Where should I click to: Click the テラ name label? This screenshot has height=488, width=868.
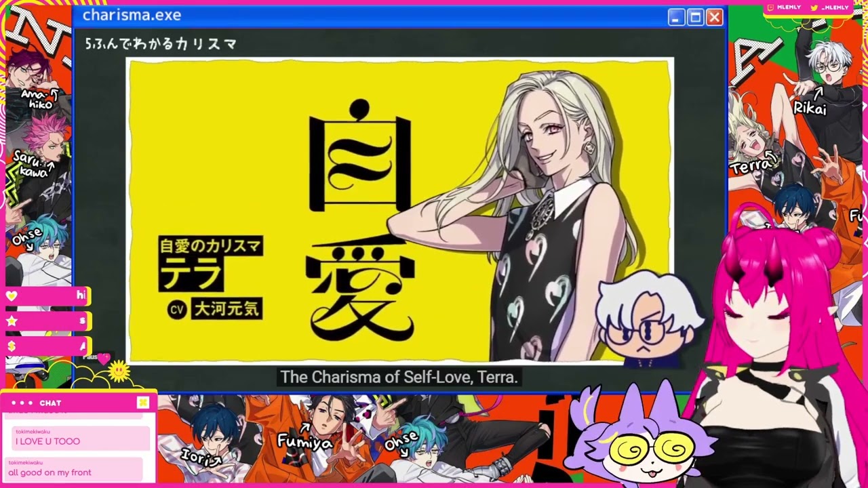(191, 275)
